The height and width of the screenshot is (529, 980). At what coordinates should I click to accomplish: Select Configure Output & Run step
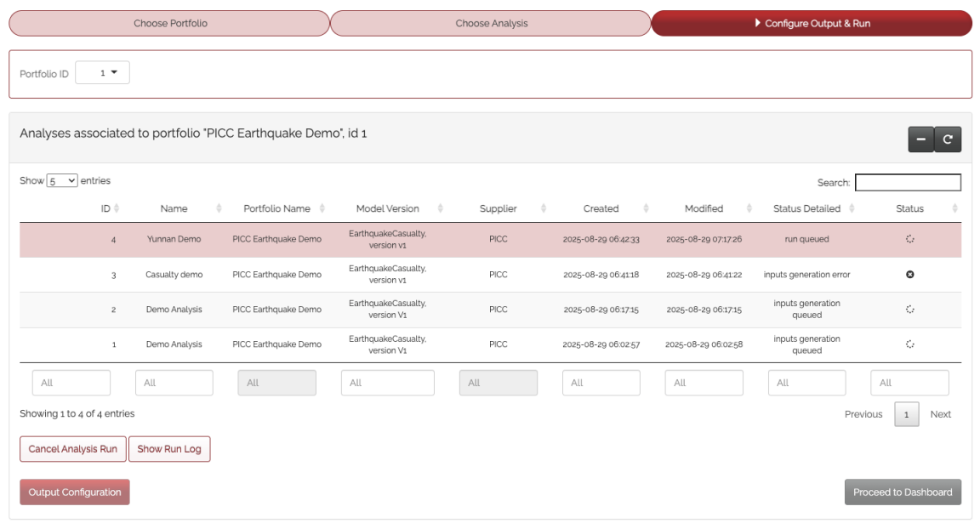coord(812,24)
